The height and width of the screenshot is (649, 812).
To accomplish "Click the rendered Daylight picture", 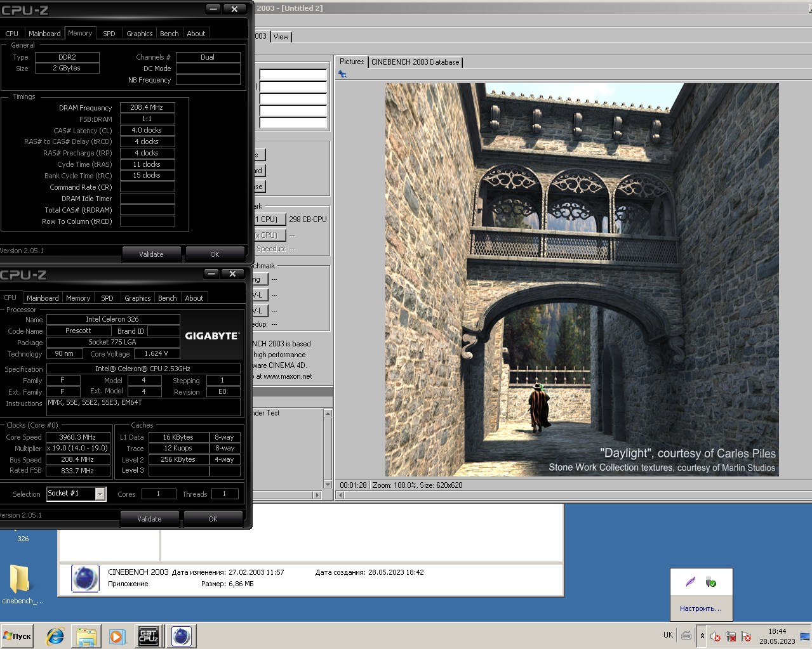I will click(582, 280).
